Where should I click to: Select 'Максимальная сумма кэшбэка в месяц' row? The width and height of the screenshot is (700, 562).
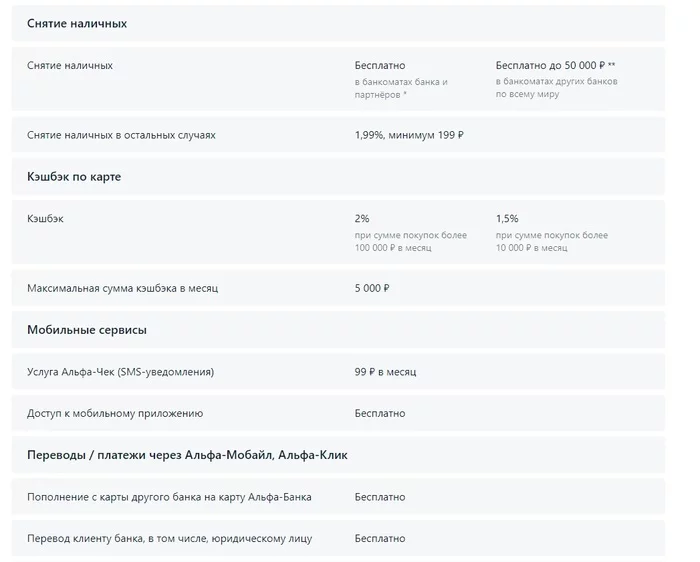[122, 288]
